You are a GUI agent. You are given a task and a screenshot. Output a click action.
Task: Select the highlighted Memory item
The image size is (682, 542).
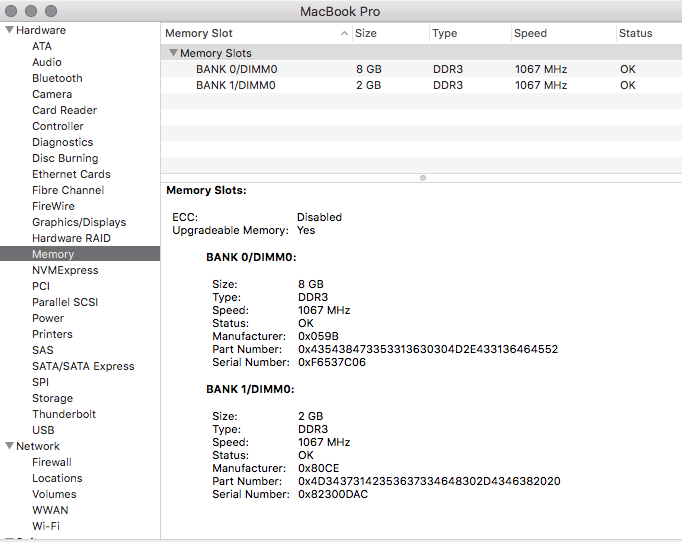coord(80,254)
